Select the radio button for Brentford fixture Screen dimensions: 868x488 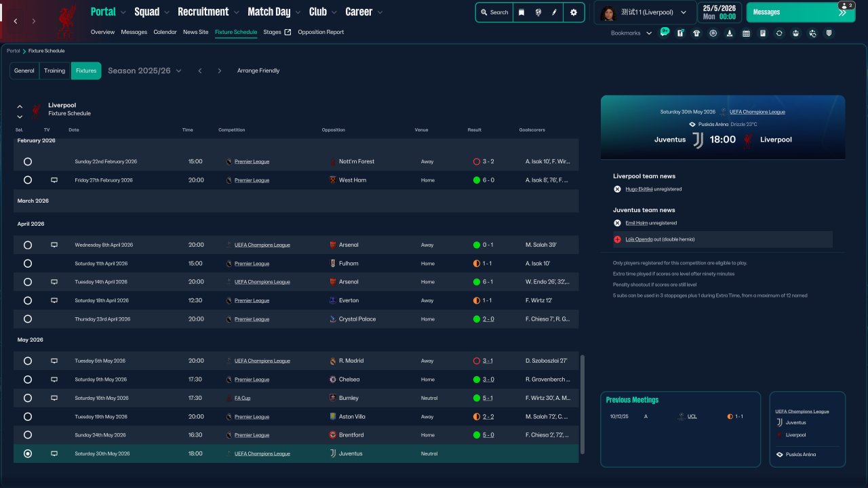click(28, 435)
